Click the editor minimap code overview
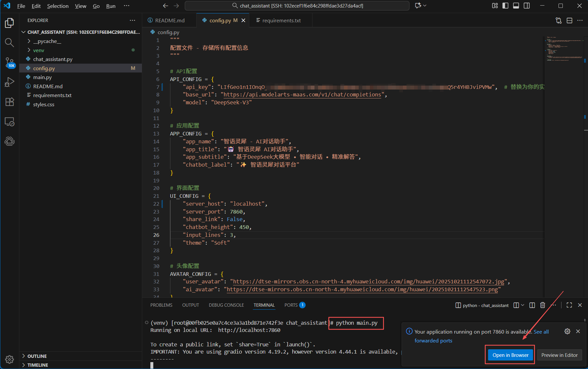This screenshot has height=369, width=588. pos(563,49)
